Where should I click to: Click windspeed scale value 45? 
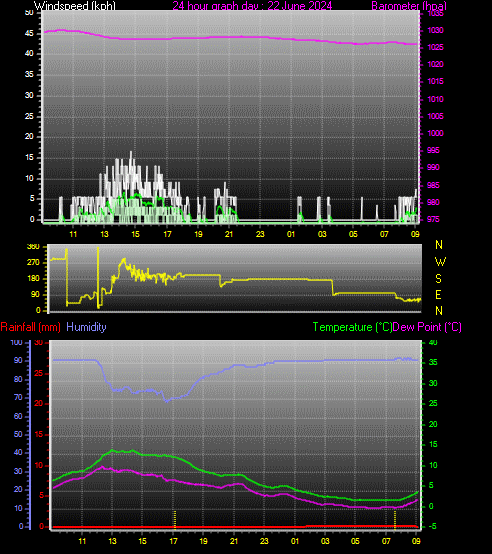29,33
